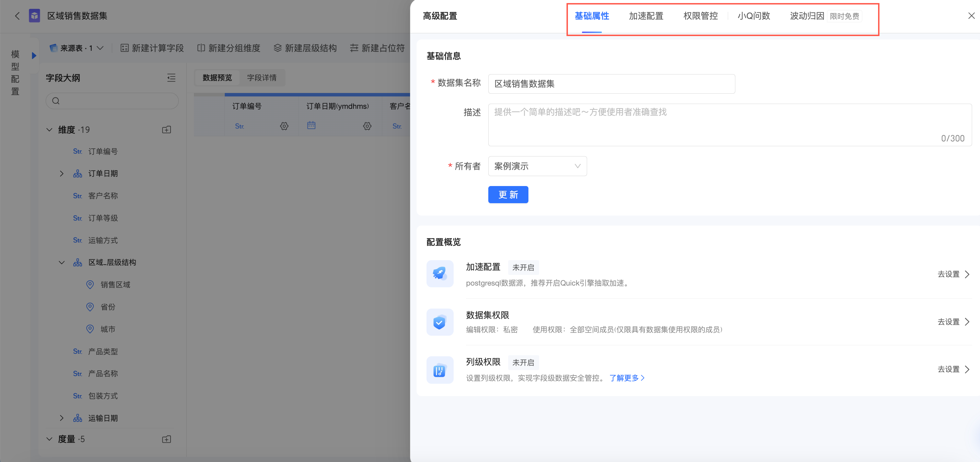Click add-folder icon next to 维度
The width and height of the screenshot is (980, 462).
coord(166,130)
